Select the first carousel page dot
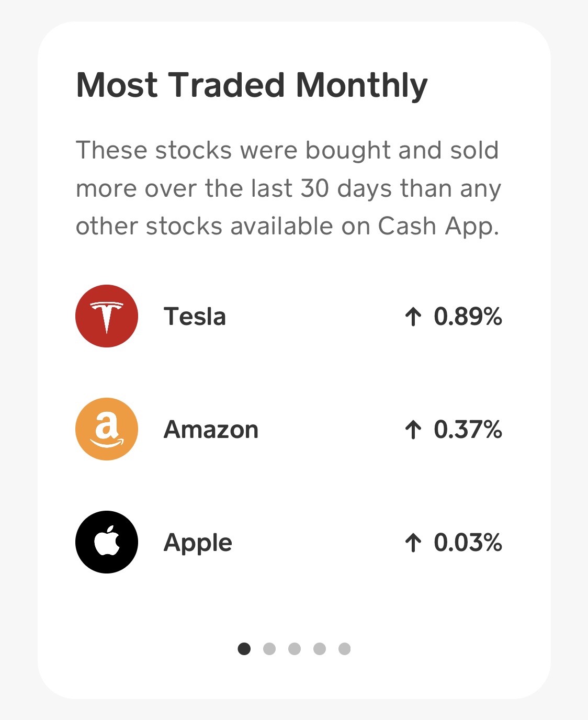Viewport: 588px width, 720px height. tap(244, 649)
